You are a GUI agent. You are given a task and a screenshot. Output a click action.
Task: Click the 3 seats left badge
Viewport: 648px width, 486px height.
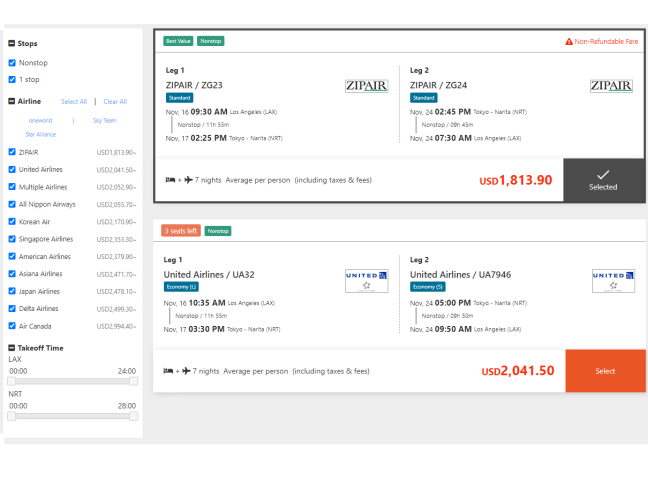point(181,231)
